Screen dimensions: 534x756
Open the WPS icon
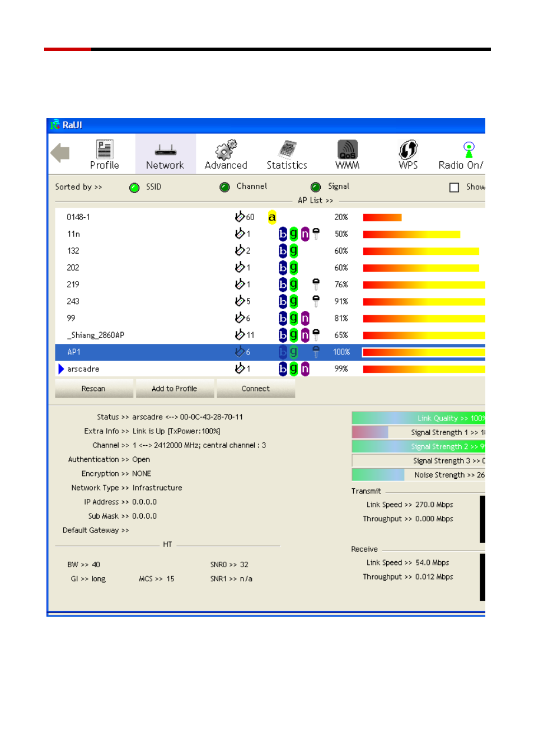pos(408,150)
